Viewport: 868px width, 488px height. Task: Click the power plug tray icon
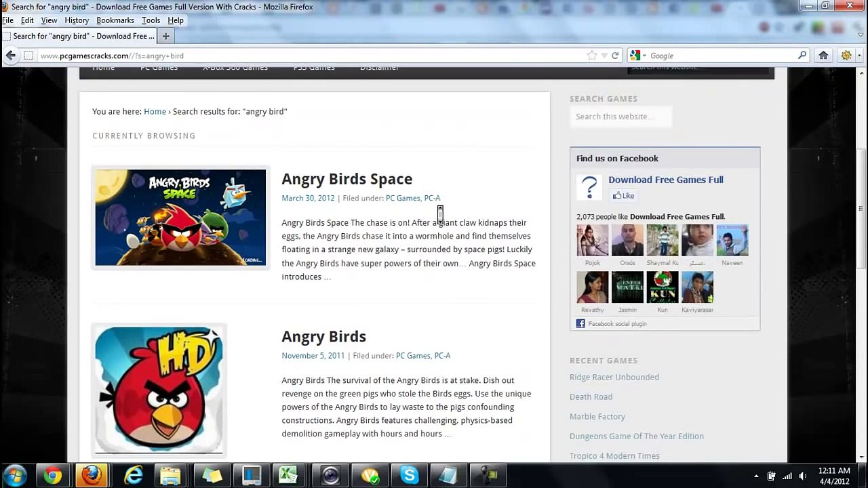771,476
